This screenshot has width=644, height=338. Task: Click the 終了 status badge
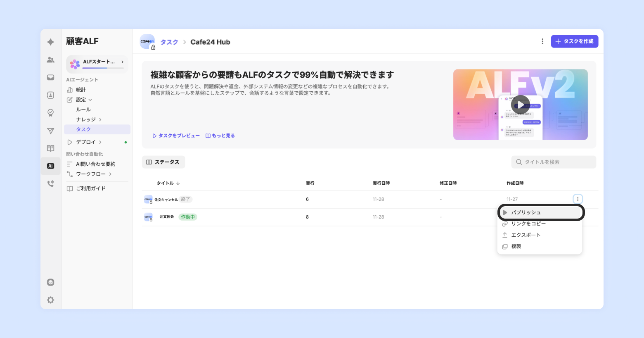(186, 199)
